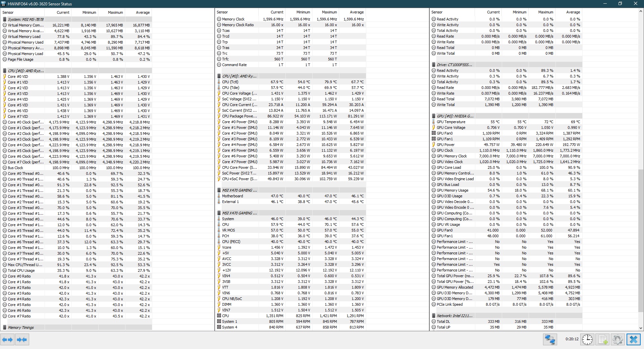Click the Maximum column header in middle panel
This screenshot has height=349, width=644.
tap(325, 12)
